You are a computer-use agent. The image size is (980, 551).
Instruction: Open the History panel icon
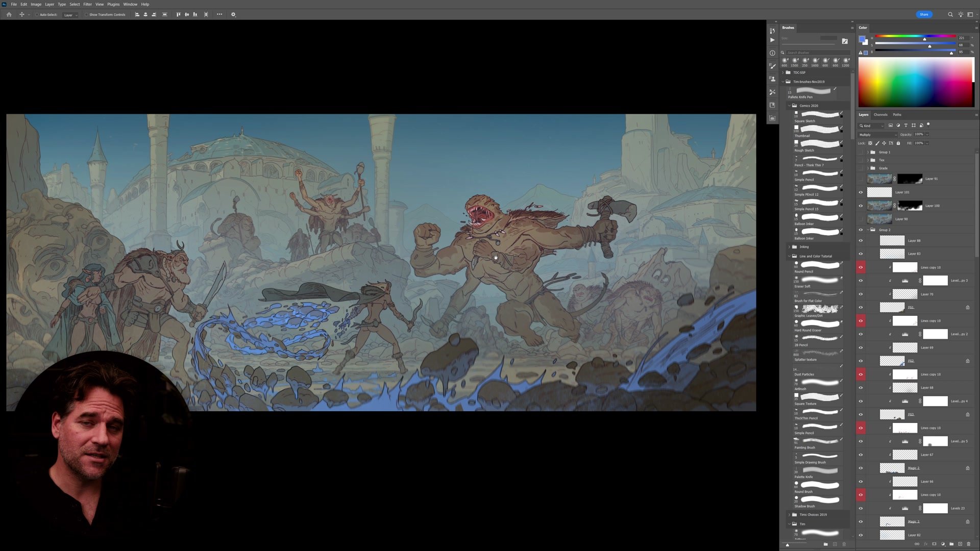click(772, 31)
